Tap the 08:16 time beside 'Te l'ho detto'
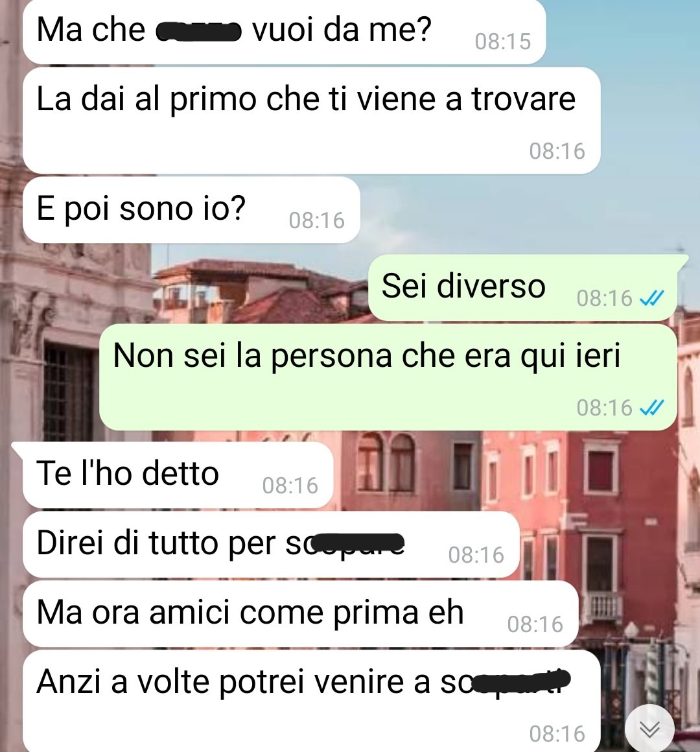 click(290, 486)
